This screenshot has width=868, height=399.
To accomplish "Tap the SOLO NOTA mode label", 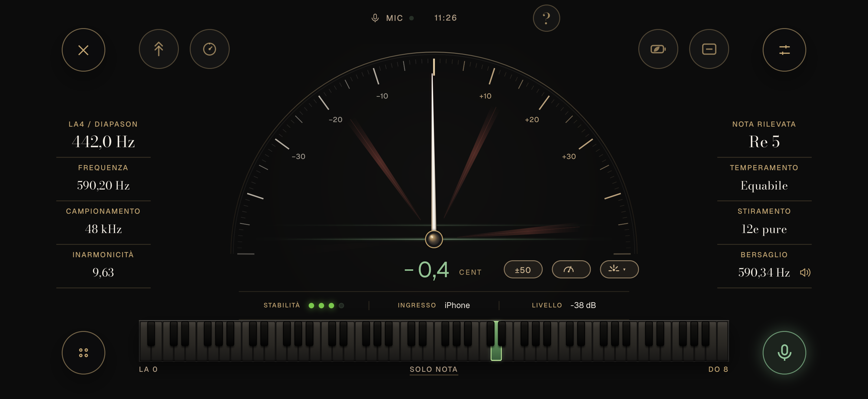I will (x=434, y=369).
